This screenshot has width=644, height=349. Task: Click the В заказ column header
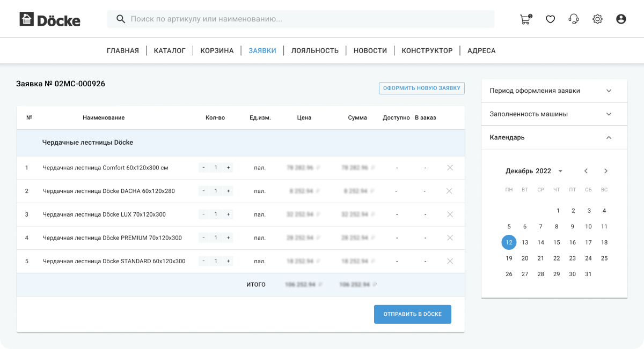[x=426, y=118]
